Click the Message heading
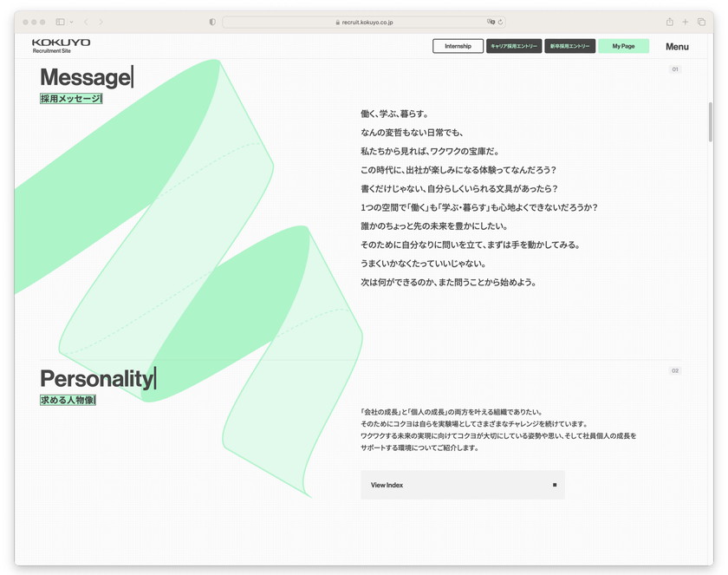728x575 pixels. click(87, 77)
